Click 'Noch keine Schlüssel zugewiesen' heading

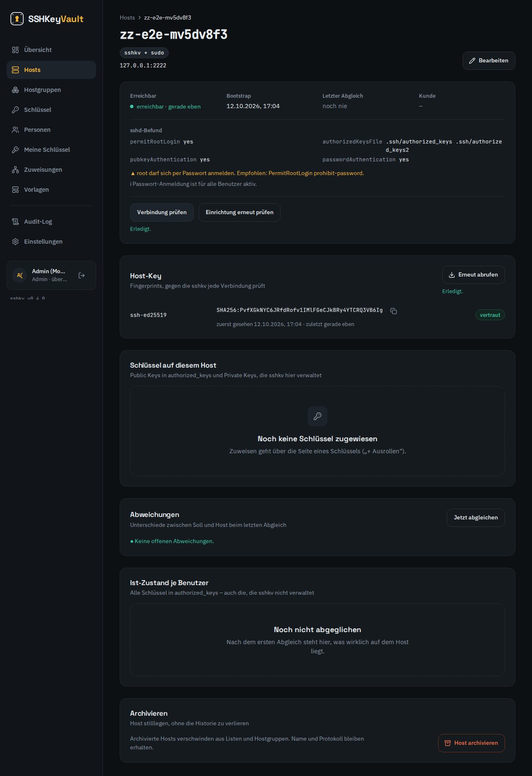click(318, 439)
